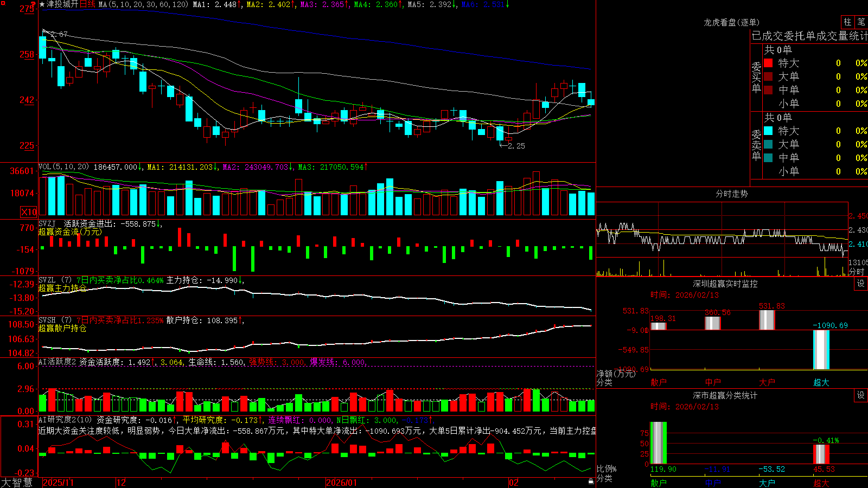Viewport: 868px width, 488px height.
Task: Click the 分时走势 panel title
Action: (732, 194)
